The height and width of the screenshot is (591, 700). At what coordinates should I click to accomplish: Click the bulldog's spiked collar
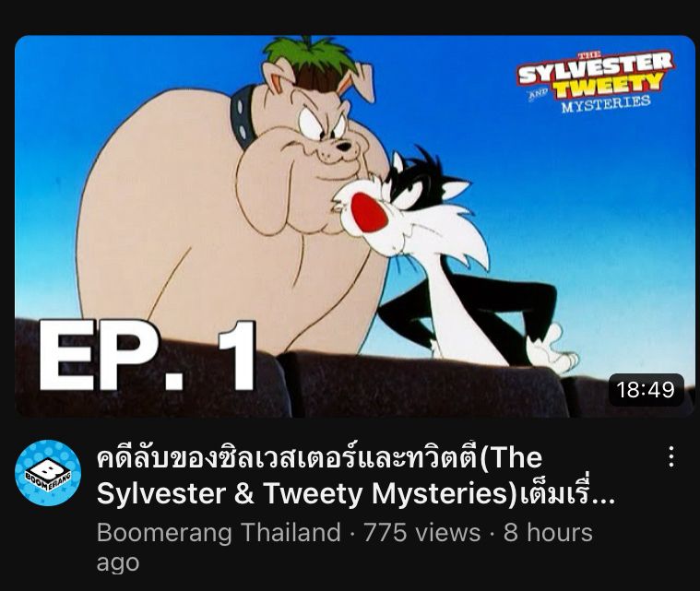(x=243, y=117)
